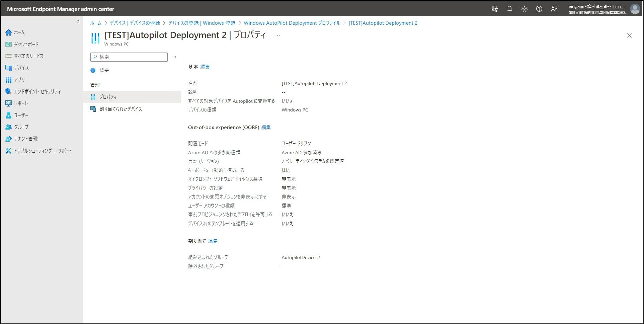644x324 pixels.
Task: Open トラブルシューティング + サポート
Action: (43, 151)
